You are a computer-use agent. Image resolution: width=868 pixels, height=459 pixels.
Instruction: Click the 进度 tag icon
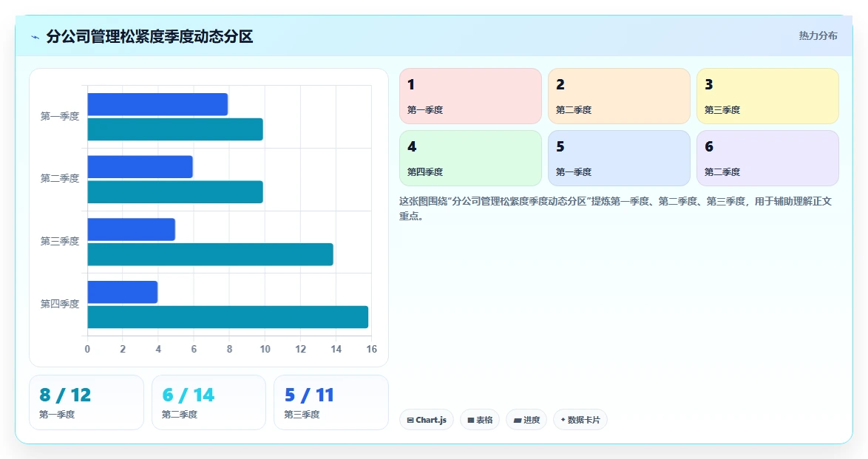[x=517, y=421]
